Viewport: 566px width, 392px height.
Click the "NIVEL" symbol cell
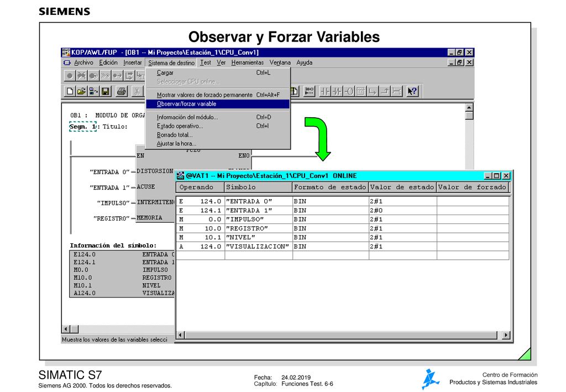(x=259, y=238)
